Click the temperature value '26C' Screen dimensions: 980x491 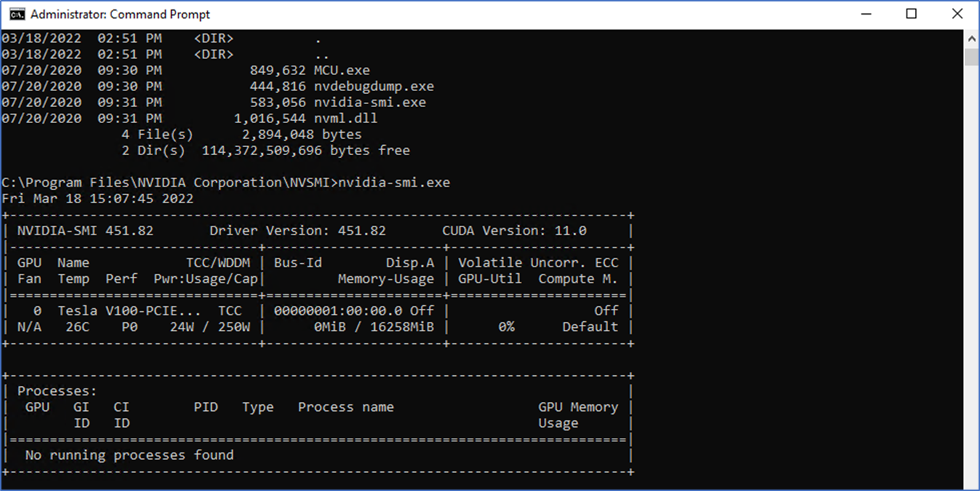tap(77, 327)
